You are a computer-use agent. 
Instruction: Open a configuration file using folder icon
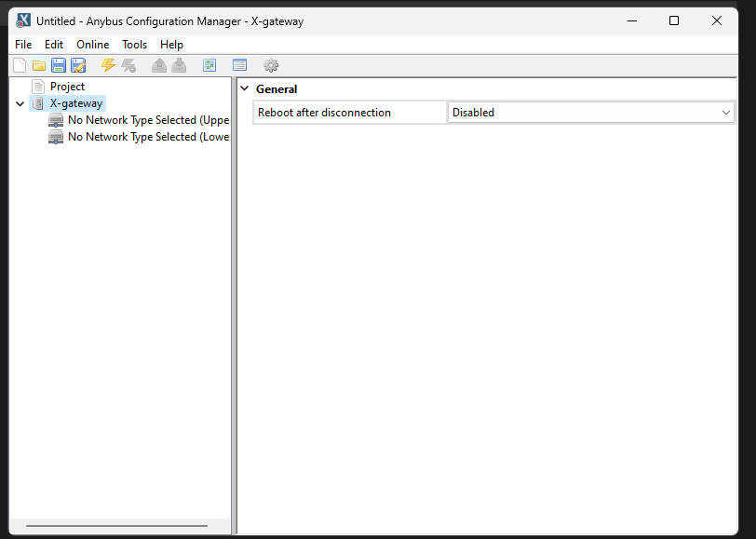point(39,65)
